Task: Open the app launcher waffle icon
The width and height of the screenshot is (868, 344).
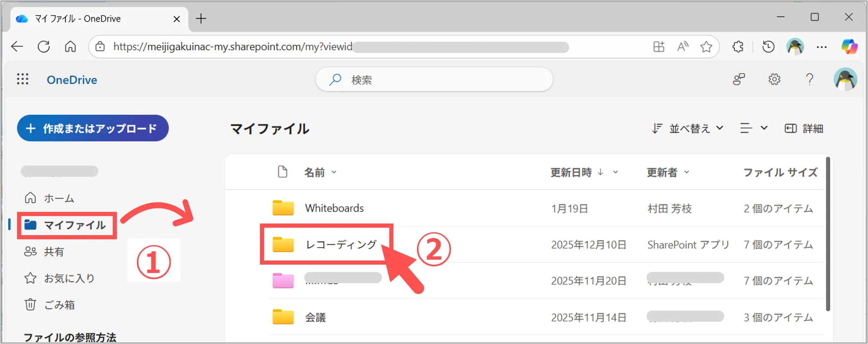Action: pos(22,79)
